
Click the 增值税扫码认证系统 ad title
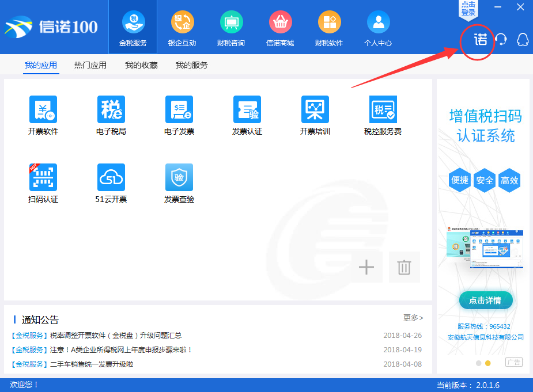point(485,125)
